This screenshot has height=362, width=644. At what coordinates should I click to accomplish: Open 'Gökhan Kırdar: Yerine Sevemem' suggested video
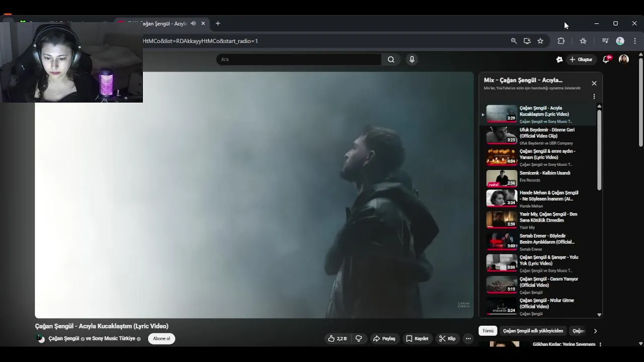point(564,344)
